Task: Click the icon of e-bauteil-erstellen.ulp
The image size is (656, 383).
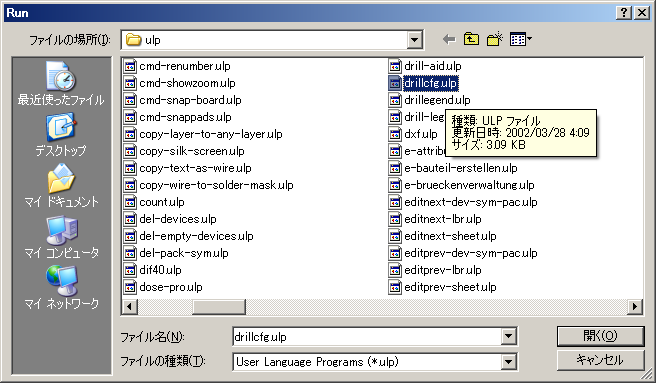Action: pos(395,168)
